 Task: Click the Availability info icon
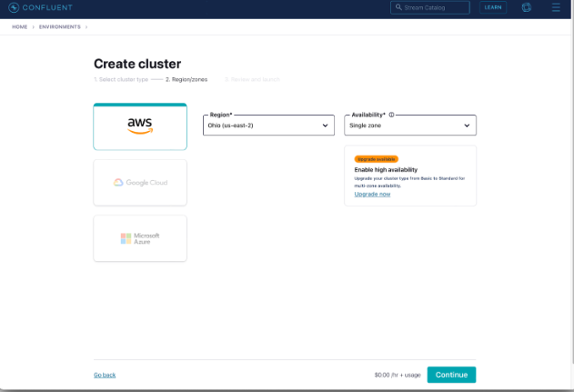pyautogui.click(x=391, y=115)
